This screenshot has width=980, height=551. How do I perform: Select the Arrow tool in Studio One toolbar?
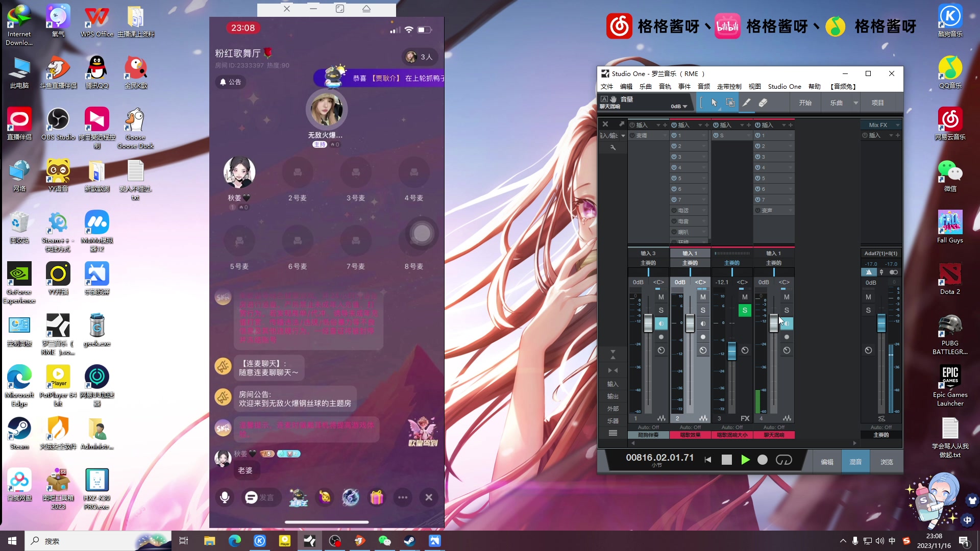714,103
